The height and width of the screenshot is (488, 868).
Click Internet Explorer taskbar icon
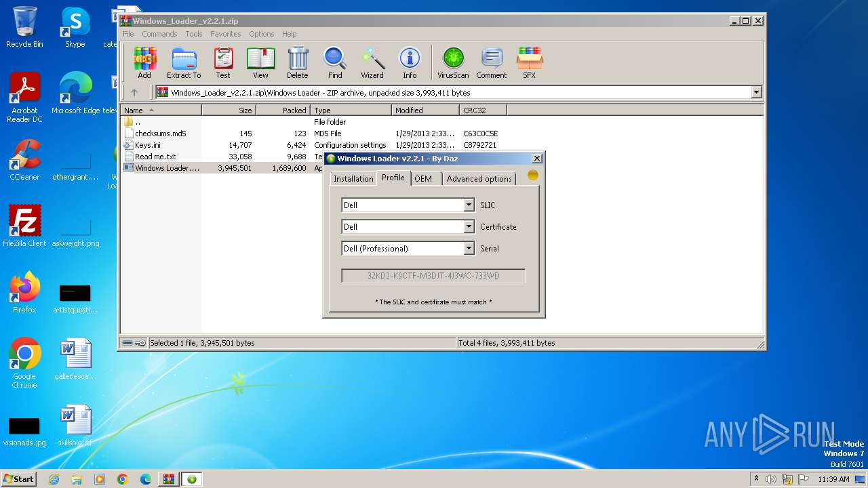click(54, 479)
